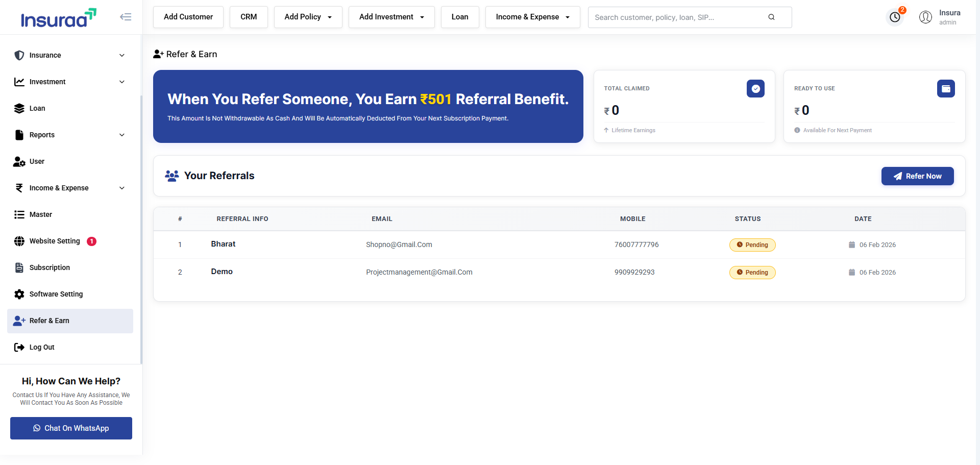Click the ₹501 highlighted amount in banner
Screen dimensions: 980x465
coord(436,99)
